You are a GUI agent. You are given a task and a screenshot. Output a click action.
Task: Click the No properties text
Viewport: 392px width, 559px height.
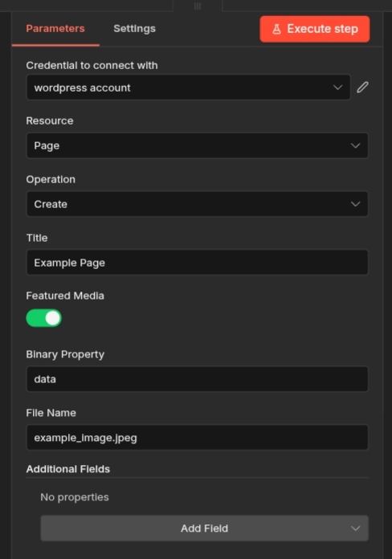coord(75,497)
